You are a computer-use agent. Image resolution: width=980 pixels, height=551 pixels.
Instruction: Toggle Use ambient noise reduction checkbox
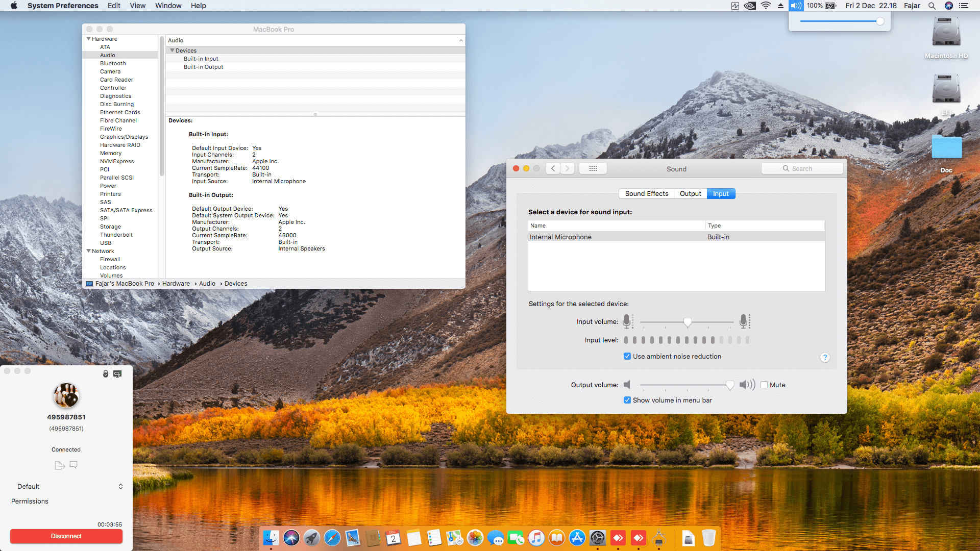point(627,356)
